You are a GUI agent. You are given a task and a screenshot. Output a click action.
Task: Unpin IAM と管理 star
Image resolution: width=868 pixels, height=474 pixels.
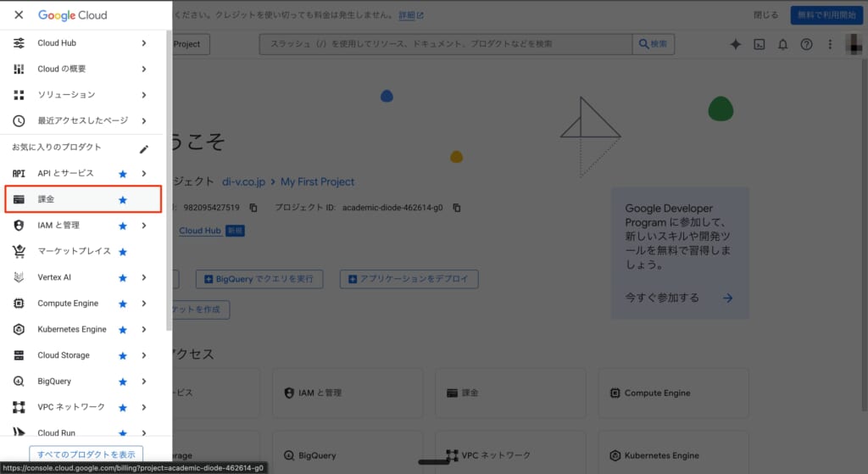pyautogui.click(x=123, y=226)
